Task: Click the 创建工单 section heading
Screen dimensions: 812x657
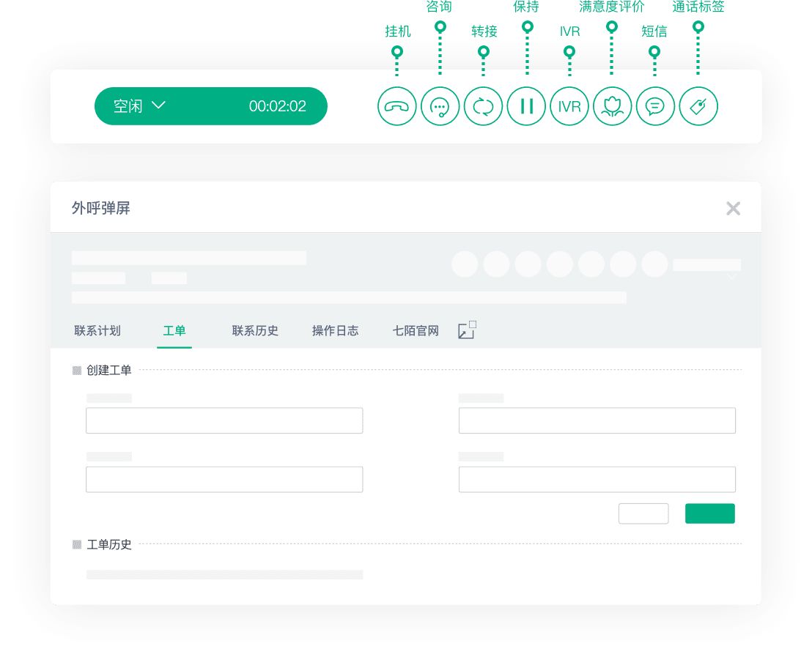Action: (x=108, y=370)
